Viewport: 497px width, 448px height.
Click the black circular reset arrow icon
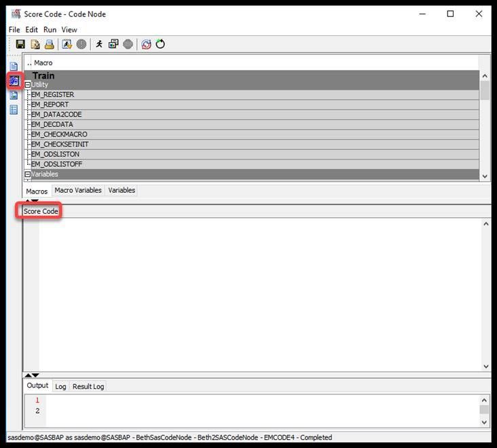pyautogui.click(x=160, y=44)
